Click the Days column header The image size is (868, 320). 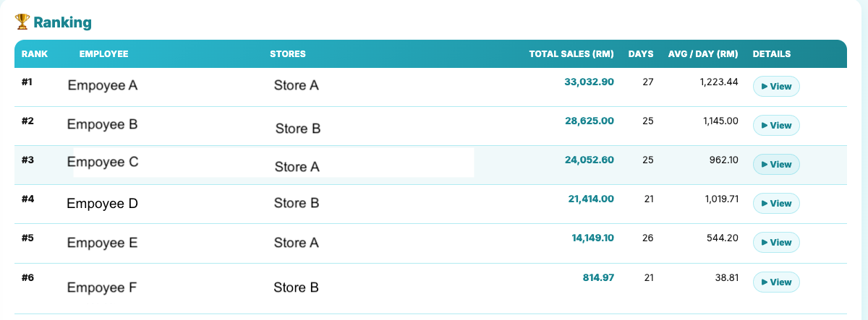click(640, 54)
